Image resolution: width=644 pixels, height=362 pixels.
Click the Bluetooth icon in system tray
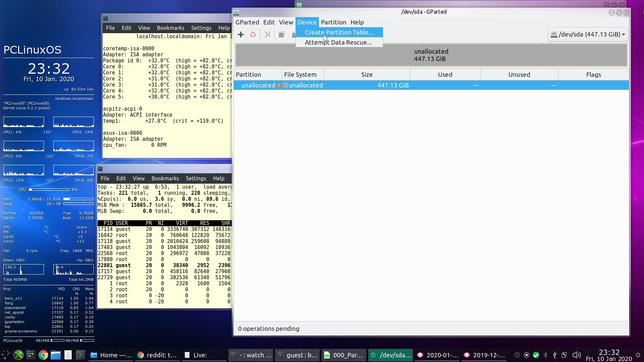(x=545, y=355)
